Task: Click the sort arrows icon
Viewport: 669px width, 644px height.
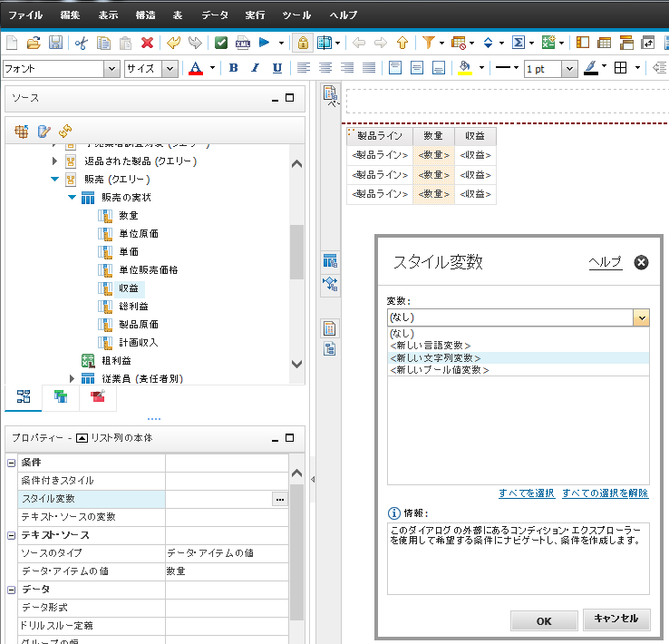Action: [488, 43]
